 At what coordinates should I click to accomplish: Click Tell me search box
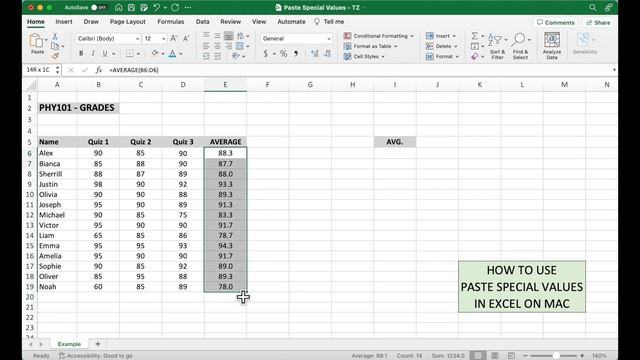coord(329,22)
